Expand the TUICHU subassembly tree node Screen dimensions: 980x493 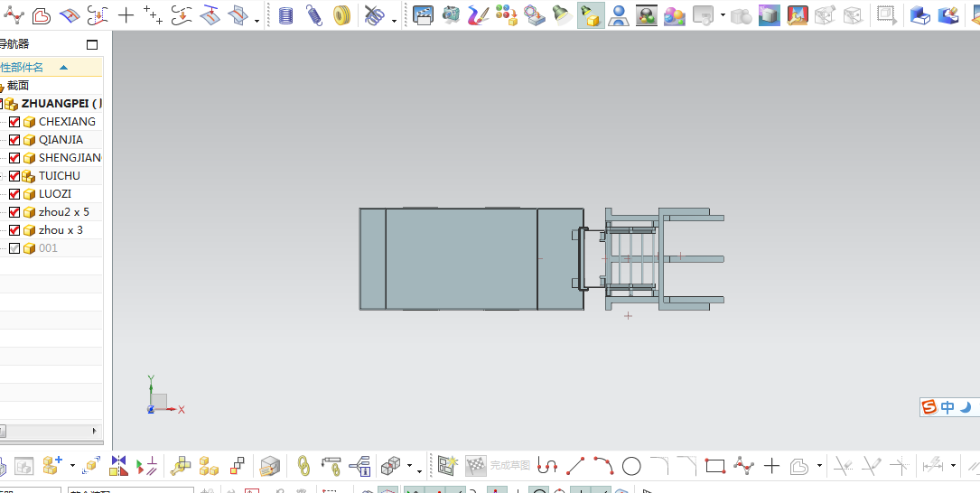[2, 176]
